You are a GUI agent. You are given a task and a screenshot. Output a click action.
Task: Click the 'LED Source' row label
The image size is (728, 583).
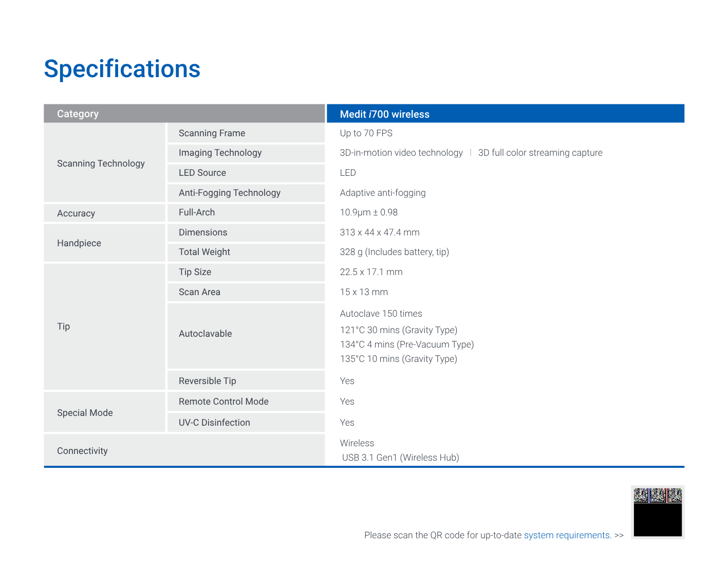(x=246, y=173)
